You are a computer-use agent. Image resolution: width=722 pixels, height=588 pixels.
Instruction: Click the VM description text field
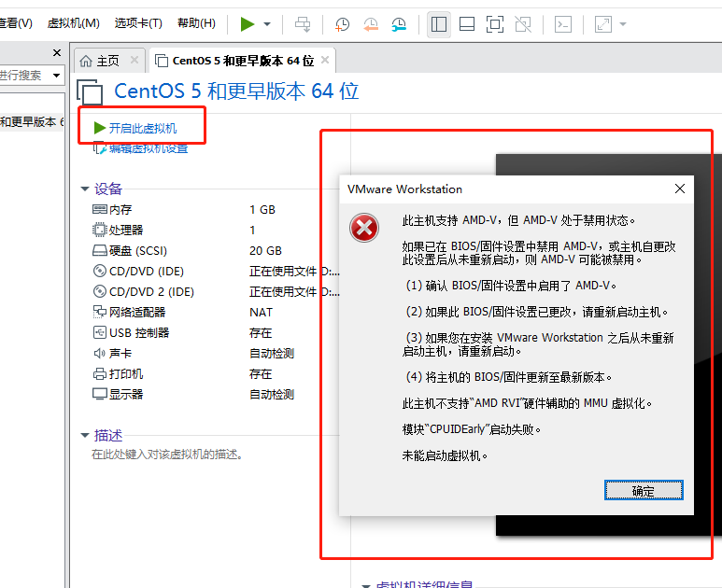pos(166,455)
